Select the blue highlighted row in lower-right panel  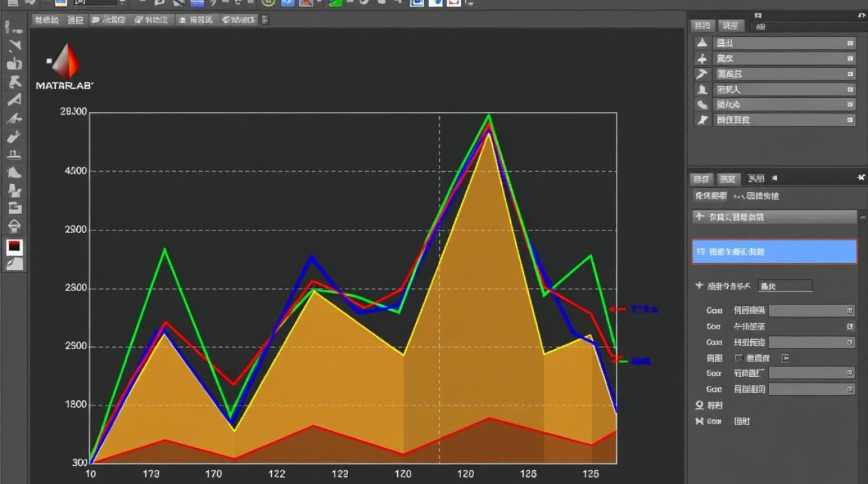point(774,252)
